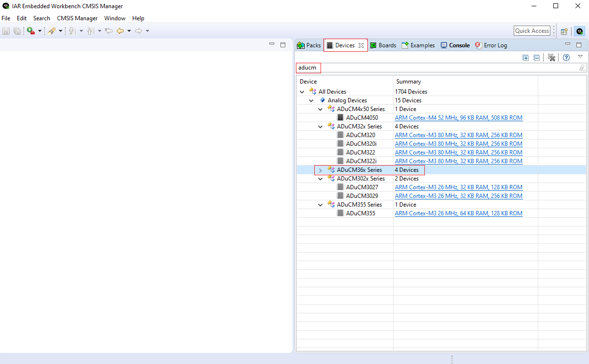
Task: Open the Help menu
Action: click(x=138, y=18)
